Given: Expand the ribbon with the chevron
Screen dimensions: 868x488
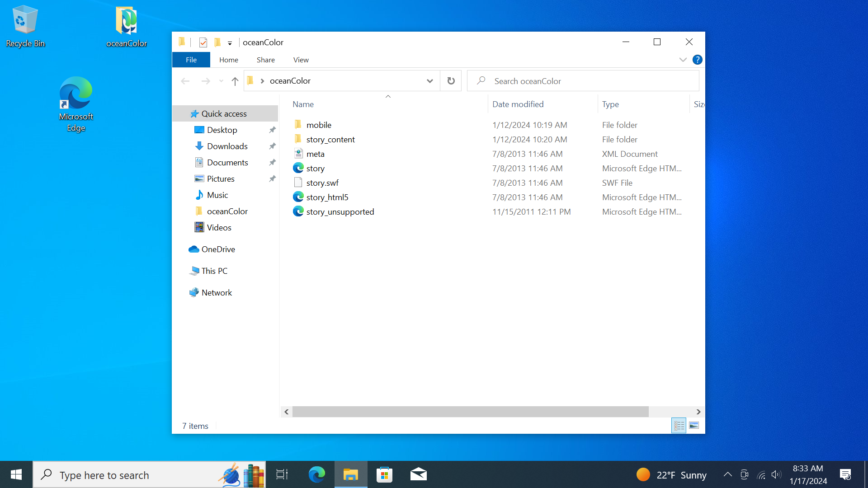Looking at the screenshot, I should pyautogui.click(x=683, y=60).
